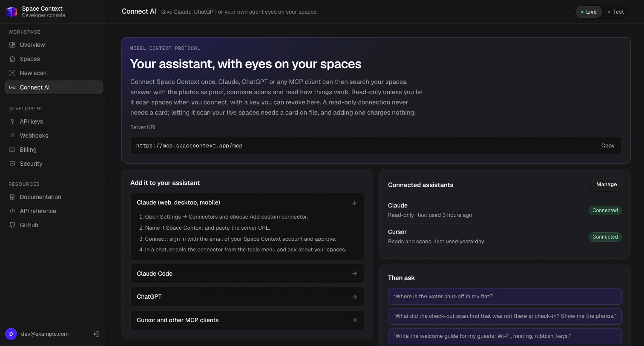Expand Cursor and other MCP clients
The height and width of the screenshot is (346, 644).
(x=247, y=320)
